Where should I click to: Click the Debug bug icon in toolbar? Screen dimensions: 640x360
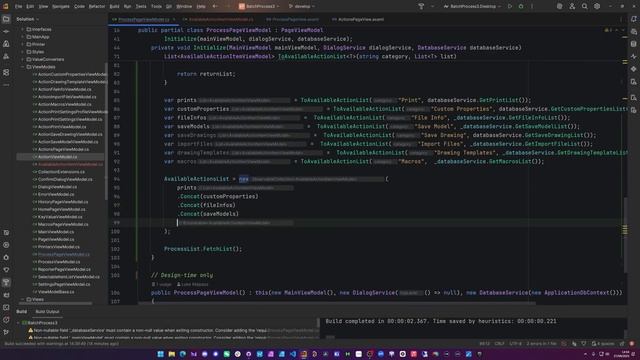pyautogui.click(x=521, y=7)
